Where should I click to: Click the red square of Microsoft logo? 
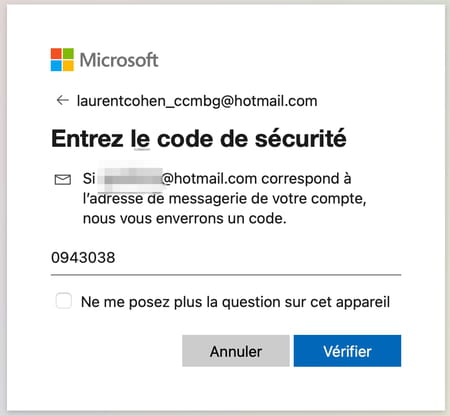click(x=56, y=53)
